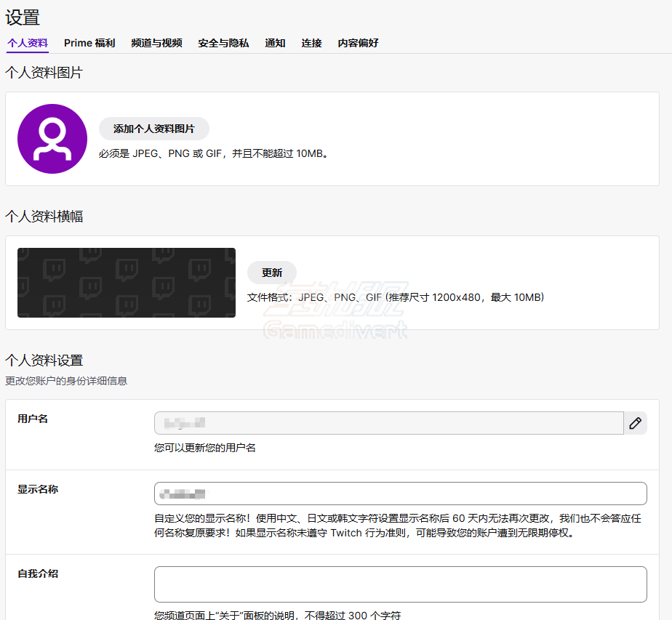Open the 内容偏好 tab
Screen dimensions: 672x620
[357, 44]
